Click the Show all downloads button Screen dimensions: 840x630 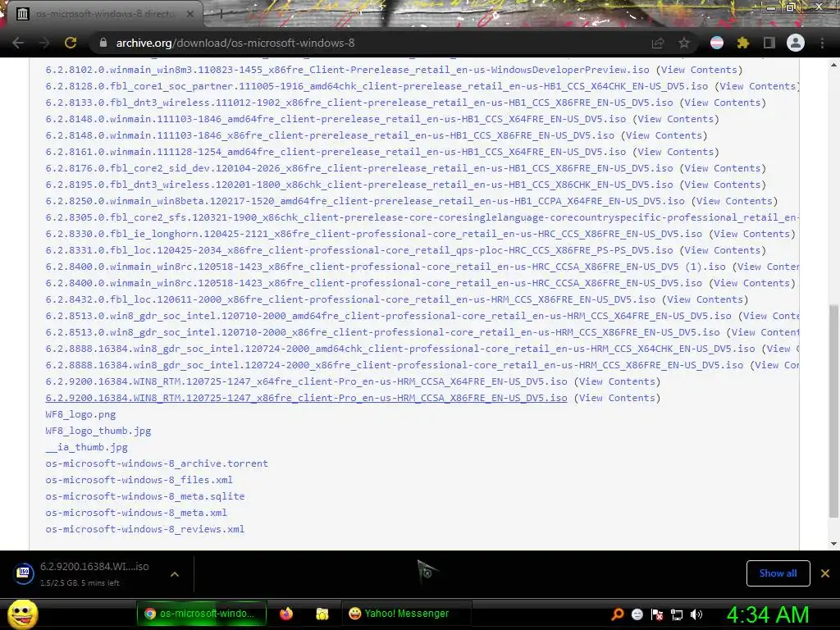pos(778,573)
